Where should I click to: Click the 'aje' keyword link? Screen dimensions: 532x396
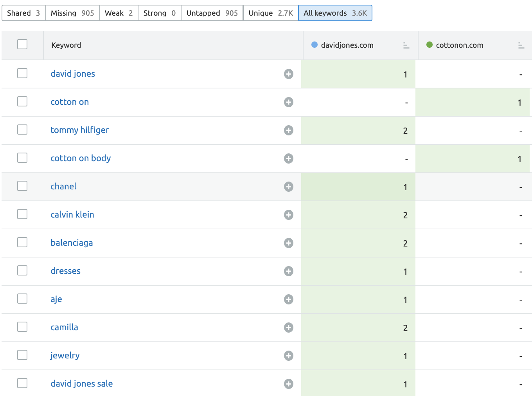pyautogui.click(x=56, y=299)
